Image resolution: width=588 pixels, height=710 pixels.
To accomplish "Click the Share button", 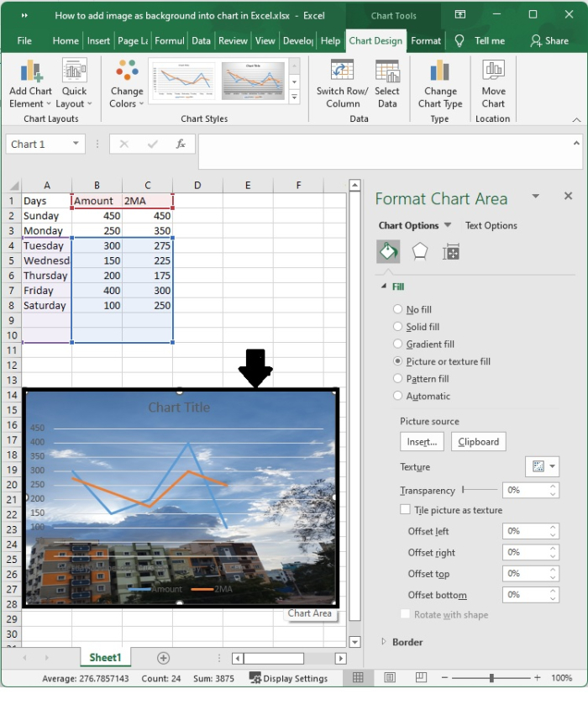I will pyautogui.click(x=549, y=41).
